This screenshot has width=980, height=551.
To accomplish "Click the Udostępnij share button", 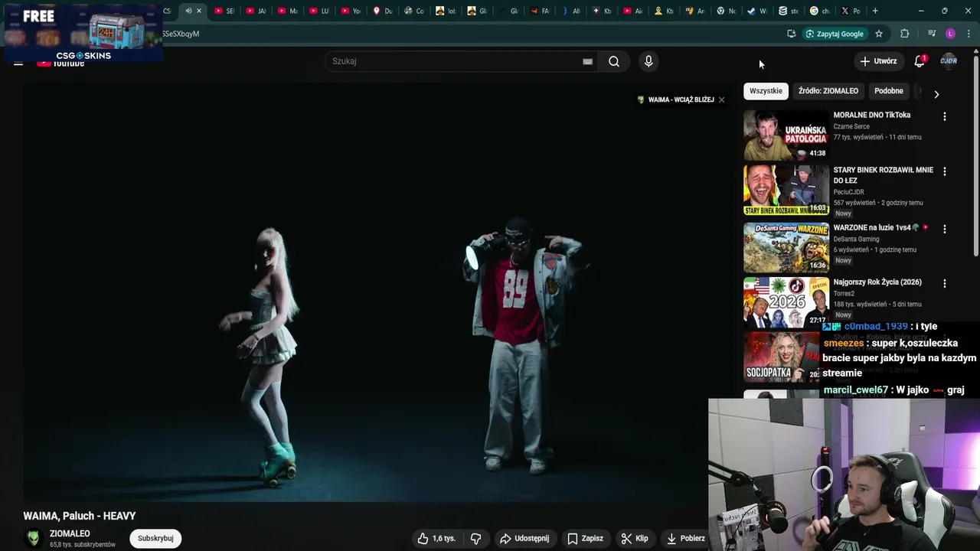I will (524, 539).
